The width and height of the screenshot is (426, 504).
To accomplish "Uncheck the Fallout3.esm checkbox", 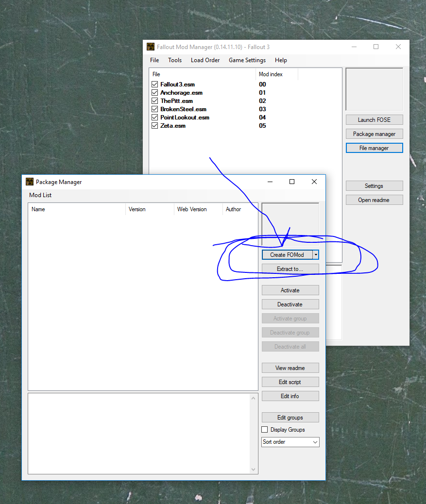I will tap(154, 84).
